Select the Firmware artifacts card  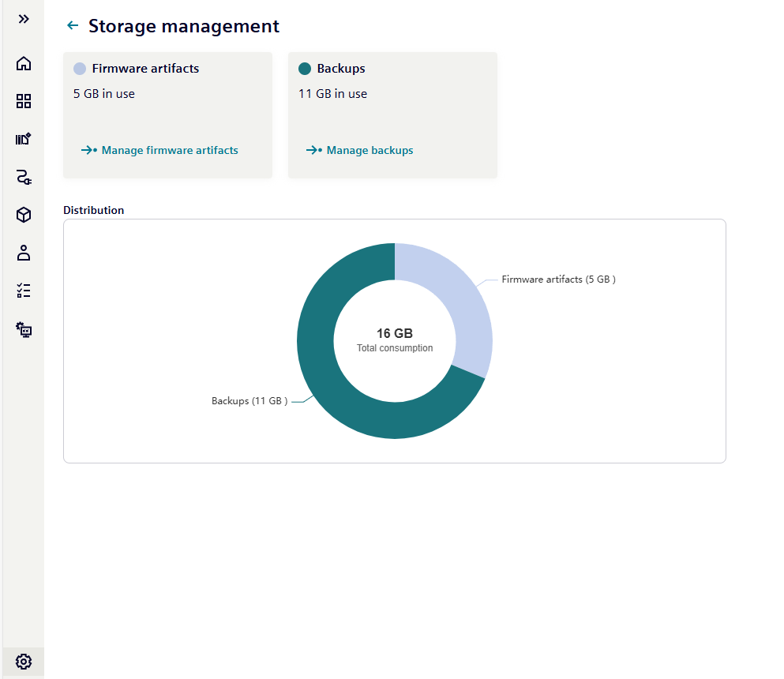point(167,114)
